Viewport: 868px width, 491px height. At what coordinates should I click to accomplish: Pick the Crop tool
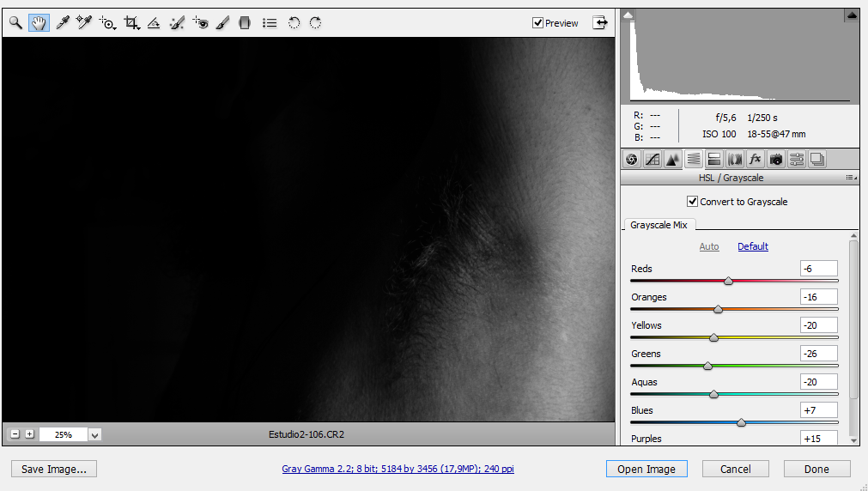click(x=131, y=23)
